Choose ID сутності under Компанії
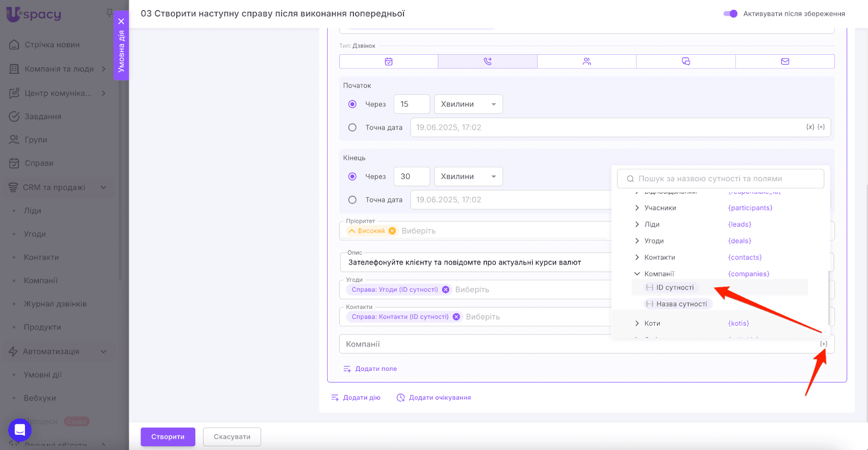The height and width of the screenshot is (450, 868). (x=674, y=288)
